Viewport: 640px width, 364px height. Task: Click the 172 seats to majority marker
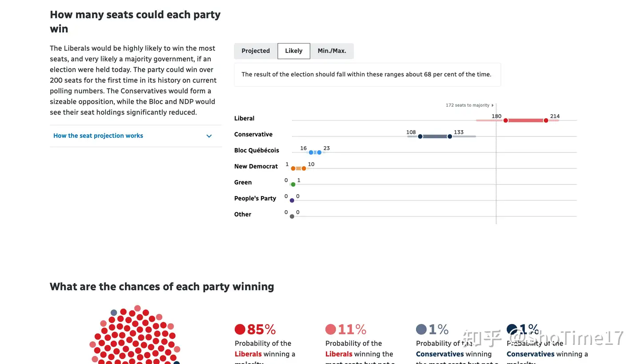tap(469, 105)
